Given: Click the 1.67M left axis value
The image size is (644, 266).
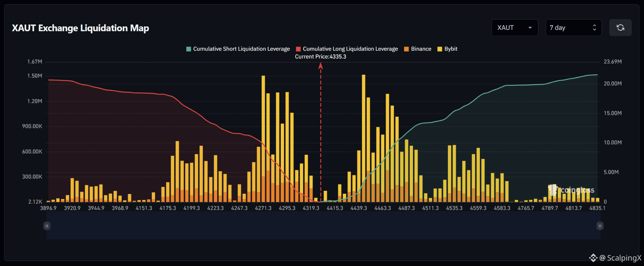Looking at the screenshot, I should (x=35, y=62).
